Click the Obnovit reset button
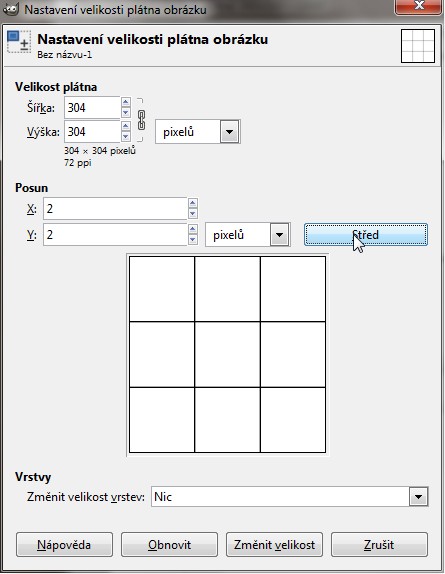Image resolution: width=445 pixels, height=574 pixels. [169, 545]
